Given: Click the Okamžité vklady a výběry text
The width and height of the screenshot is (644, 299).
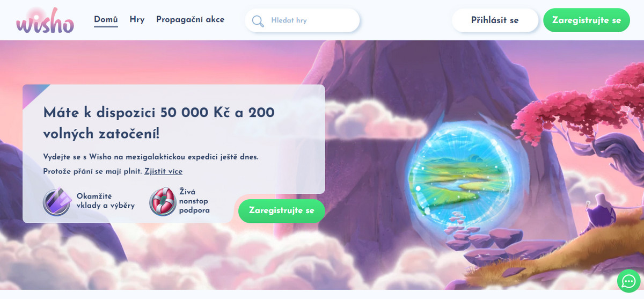Looking at the screenshot, I should 106,201.
